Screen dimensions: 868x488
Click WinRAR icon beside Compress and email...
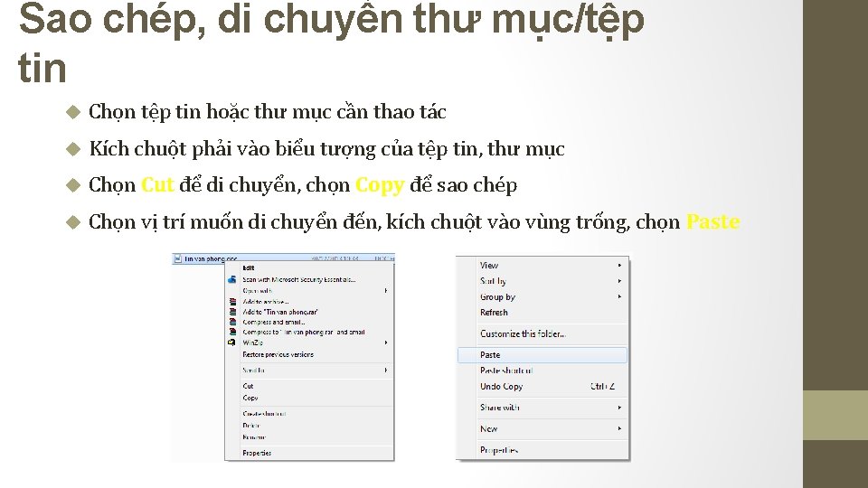click(x=232, y=322)
